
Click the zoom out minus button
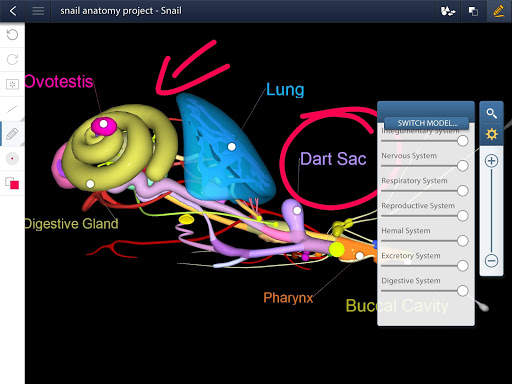tap(492, 260)
